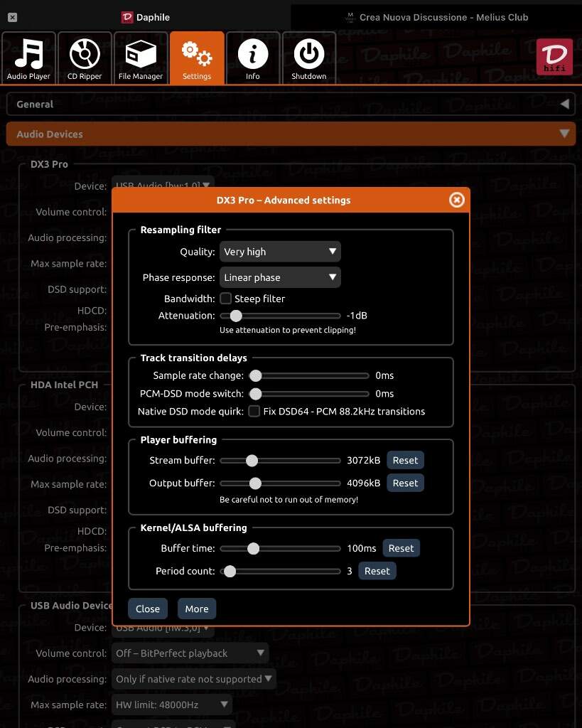Open Max sample rate dropdown HW limit 48000Hz
Screen dimensions: 582x728
pos(172,705)
